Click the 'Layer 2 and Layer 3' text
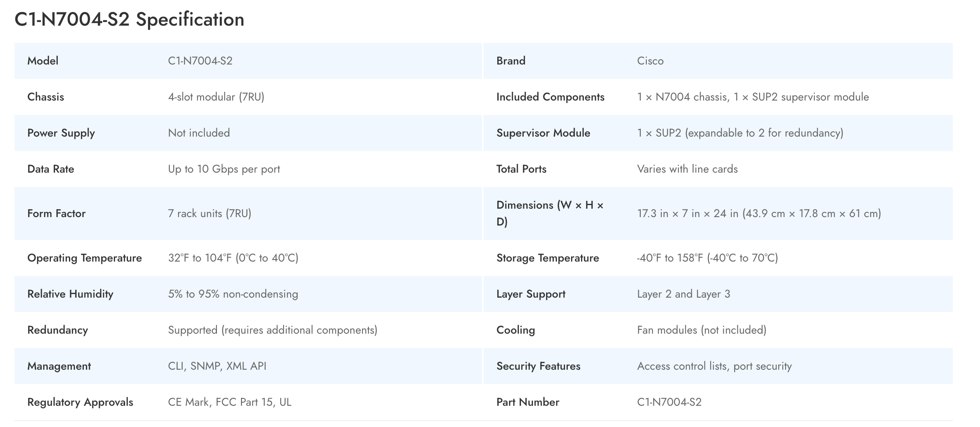Viewport: 980px width, 427px height. coord(683,294)
